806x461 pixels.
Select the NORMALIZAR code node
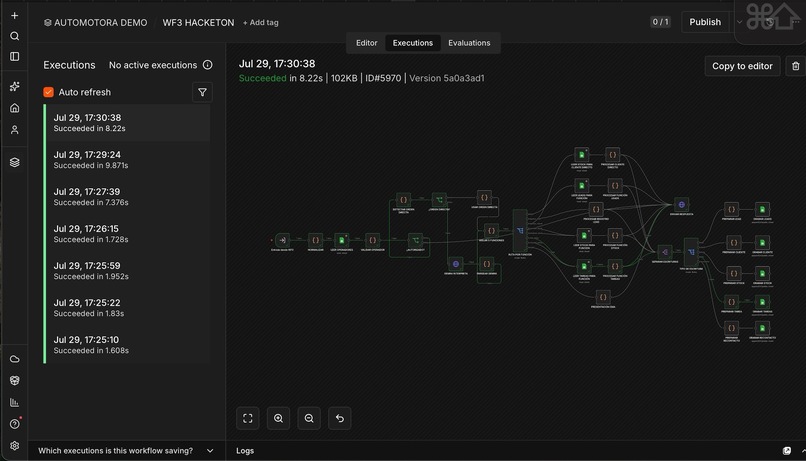tap(316, 240)
